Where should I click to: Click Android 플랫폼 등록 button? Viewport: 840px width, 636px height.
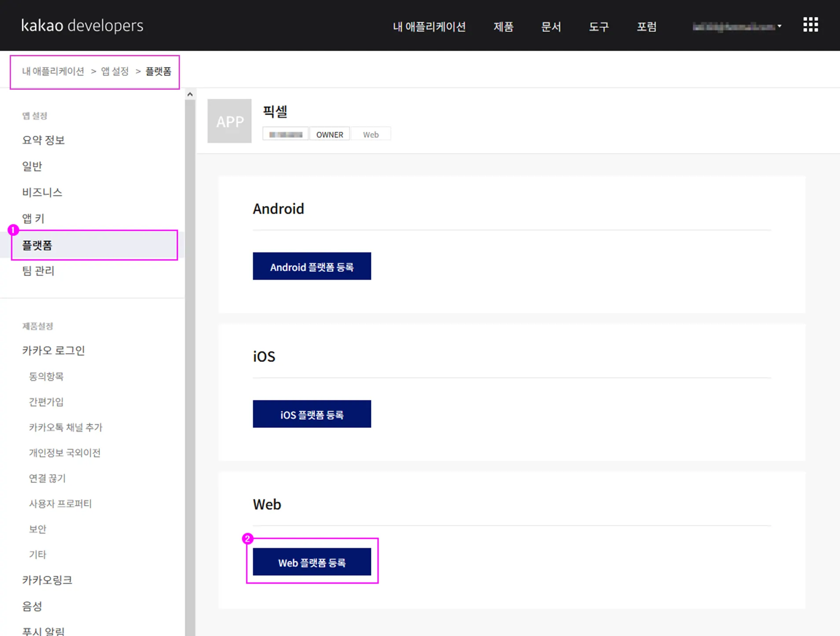coord(312,266)
